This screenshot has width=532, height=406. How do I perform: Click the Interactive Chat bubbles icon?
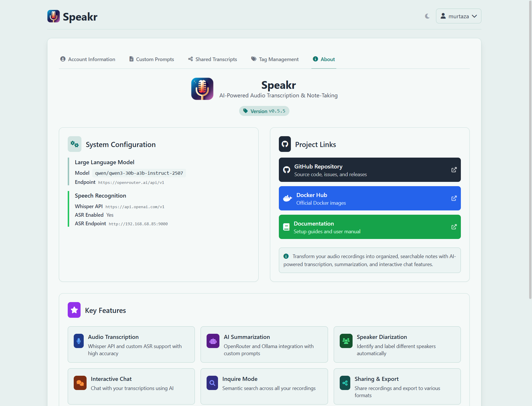(80, 383)
